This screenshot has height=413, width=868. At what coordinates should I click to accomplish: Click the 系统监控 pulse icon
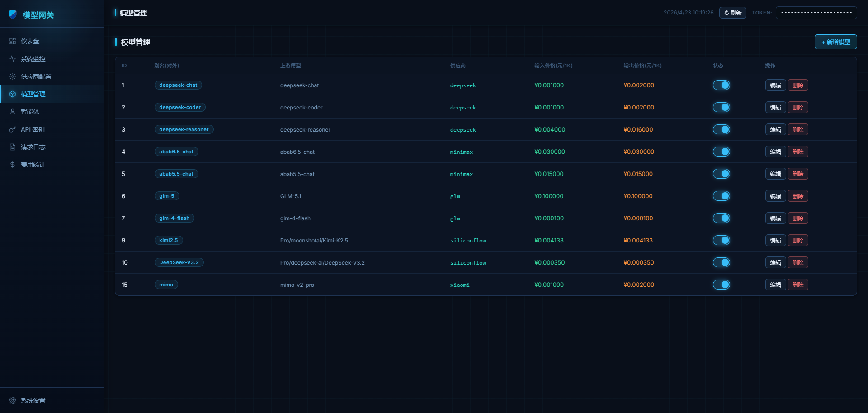tap(13, 59)
